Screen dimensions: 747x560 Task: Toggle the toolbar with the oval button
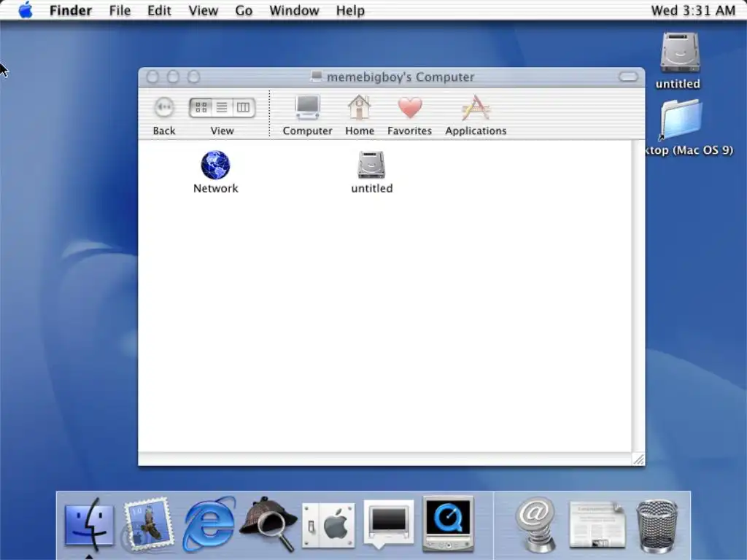(x=628, y=77)
